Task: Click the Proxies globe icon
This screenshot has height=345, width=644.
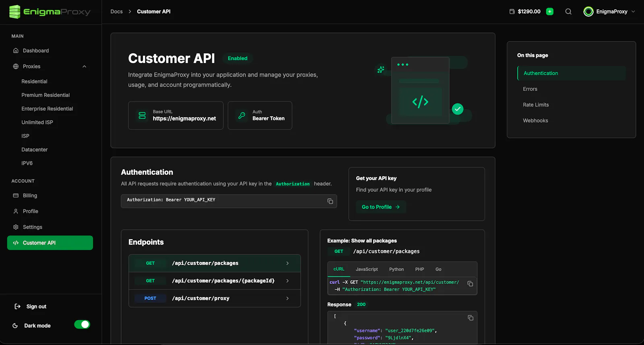Action: [x=16, y=66]
